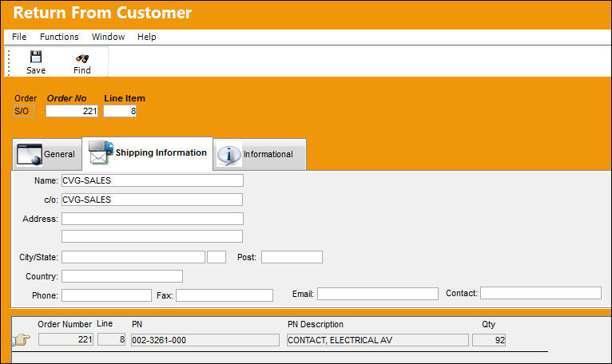Click the Name field containing CVG-SALES
This screenshot has width=612, height=364.
tap(153, 180)
